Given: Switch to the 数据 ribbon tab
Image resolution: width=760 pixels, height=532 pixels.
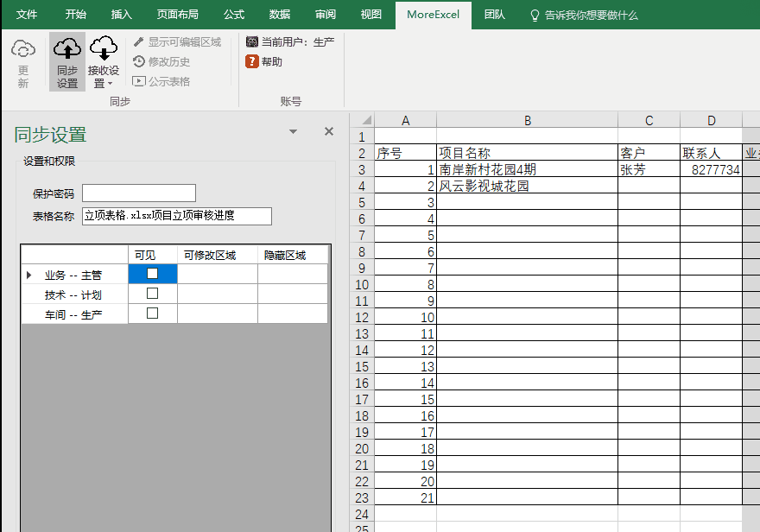Looking at the screenshot, I should 280,15.
